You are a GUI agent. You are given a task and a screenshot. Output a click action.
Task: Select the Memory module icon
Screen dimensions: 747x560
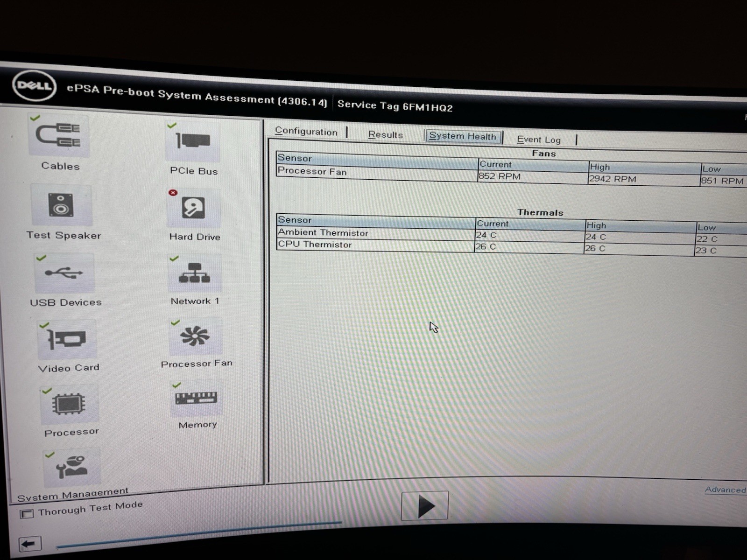point(196,399)
